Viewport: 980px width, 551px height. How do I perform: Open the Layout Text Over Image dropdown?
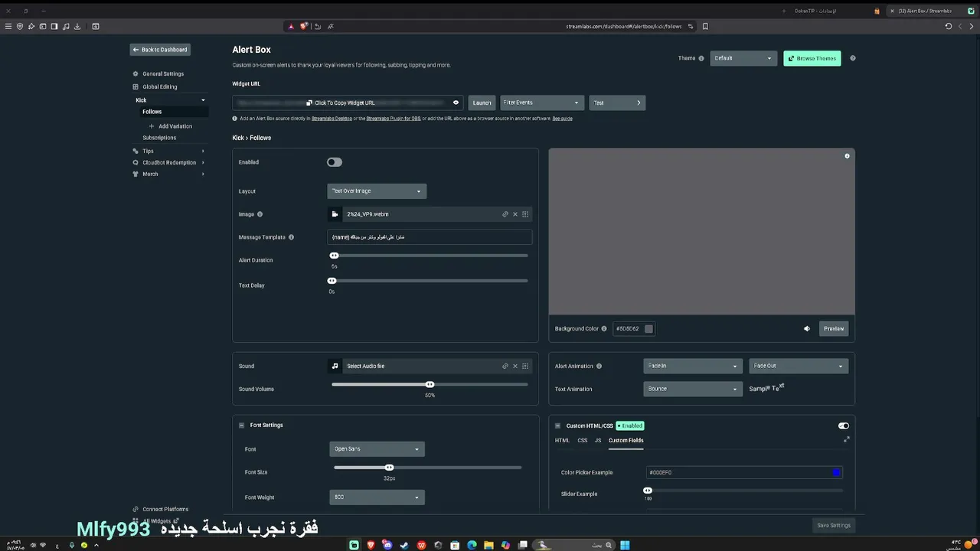point(377,191)
